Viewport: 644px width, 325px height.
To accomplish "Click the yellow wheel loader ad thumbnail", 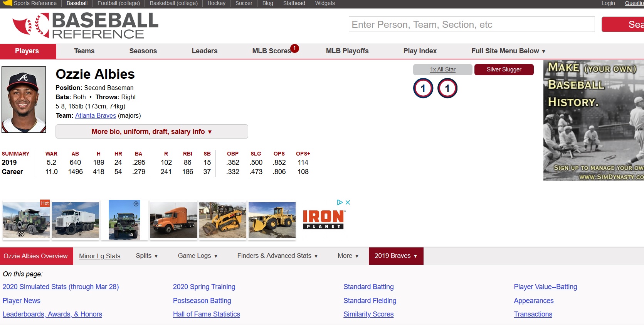I will pos(272,220).
